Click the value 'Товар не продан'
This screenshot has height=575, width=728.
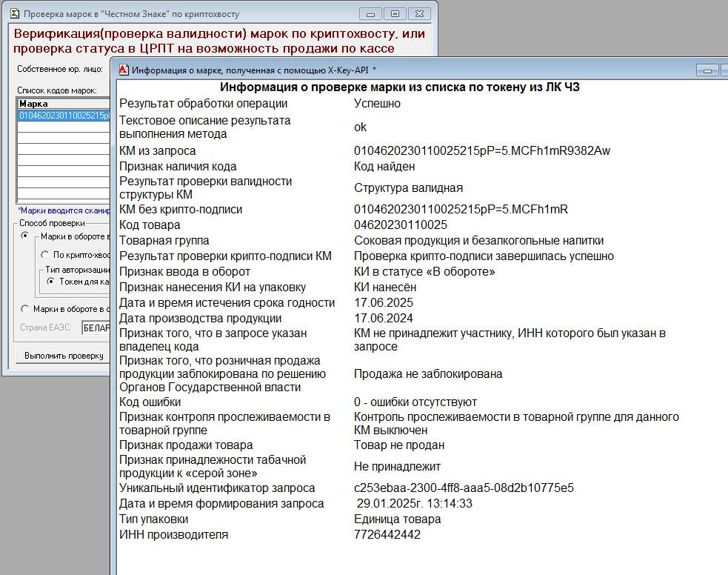tap(399, 445)
